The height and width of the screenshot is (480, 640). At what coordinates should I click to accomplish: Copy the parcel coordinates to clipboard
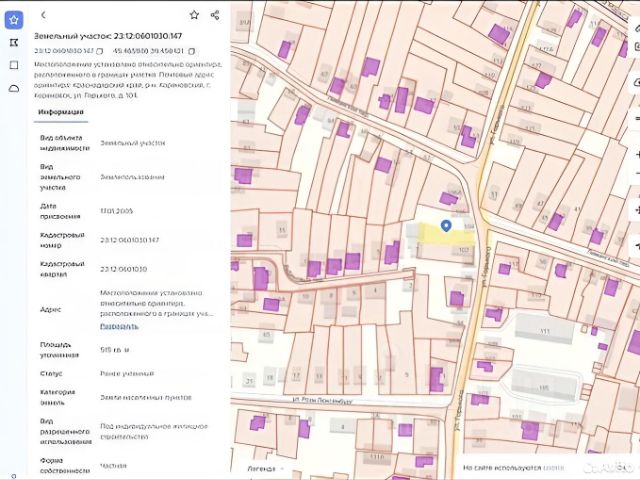[x=191, y=51]
